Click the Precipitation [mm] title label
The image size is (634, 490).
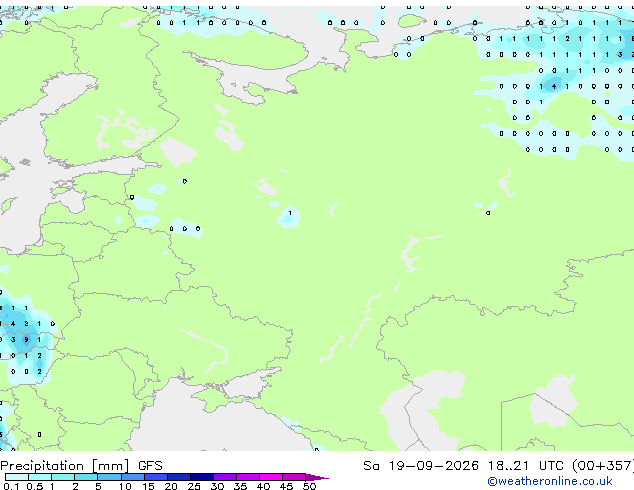tap(65, 466)
